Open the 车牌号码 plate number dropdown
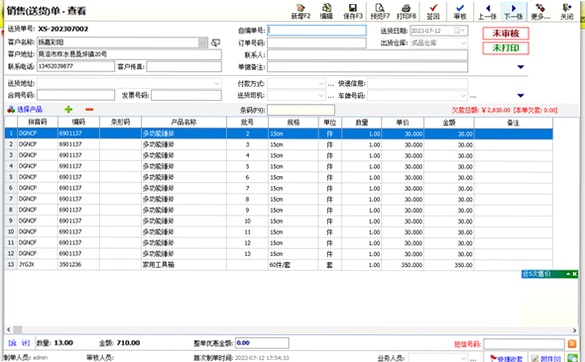The image size is (585, 362). [x=463, y=96]
